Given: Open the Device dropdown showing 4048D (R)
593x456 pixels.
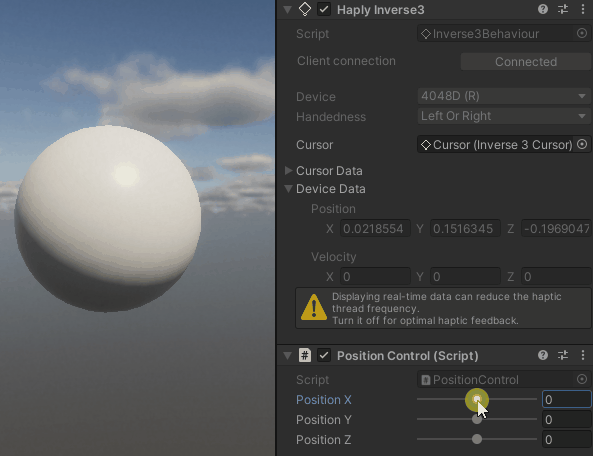Looking at the screenshot, I should click(505, 96).
